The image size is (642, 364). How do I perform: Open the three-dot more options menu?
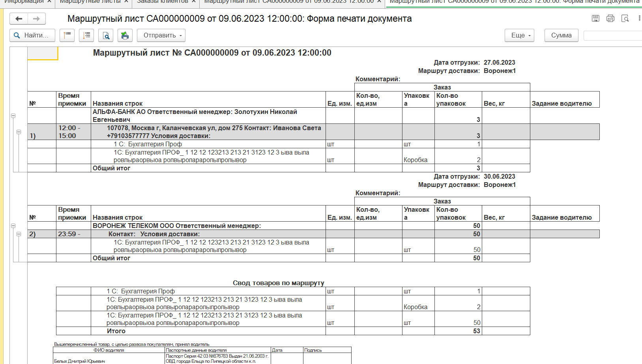coord(639,18)
